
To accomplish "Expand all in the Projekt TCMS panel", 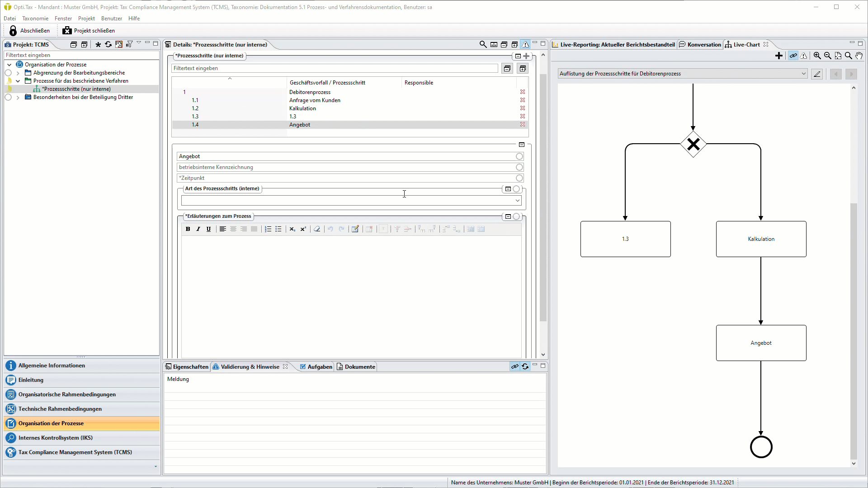I will pos(84,44).
